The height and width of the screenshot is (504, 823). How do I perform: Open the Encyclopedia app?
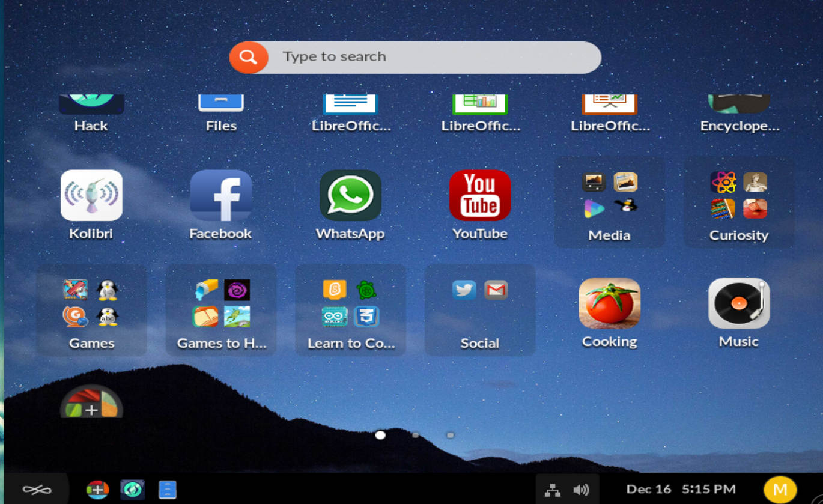point(739,103)
